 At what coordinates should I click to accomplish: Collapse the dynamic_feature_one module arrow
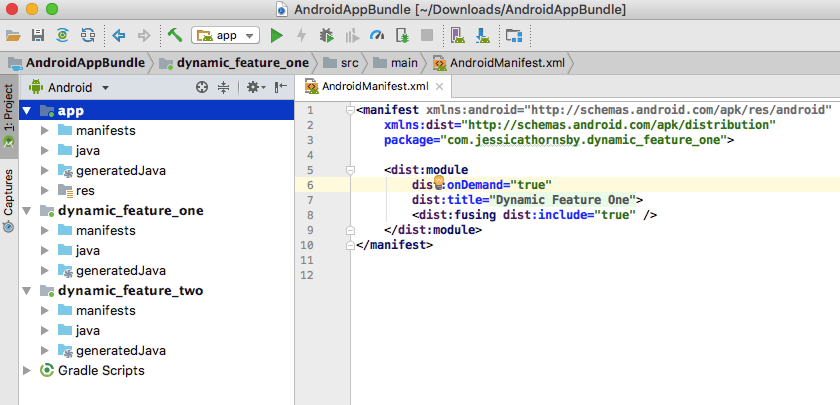tap(27, 211)
